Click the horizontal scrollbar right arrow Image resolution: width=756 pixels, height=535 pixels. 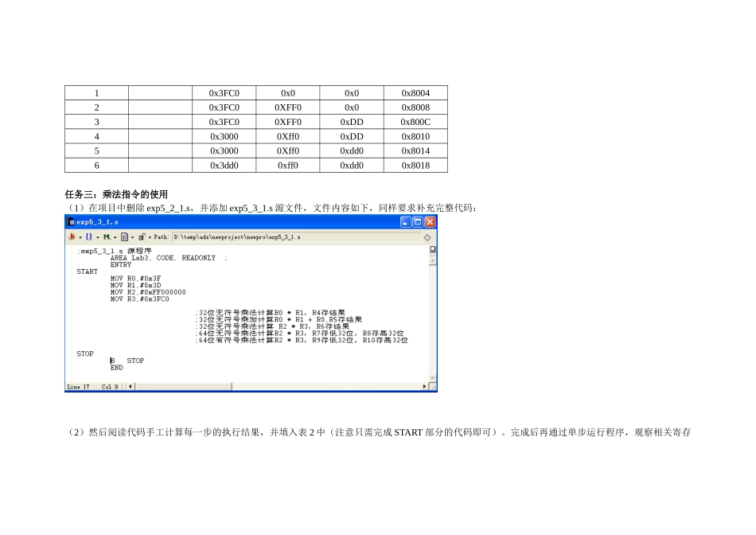(x=424, y=386)
